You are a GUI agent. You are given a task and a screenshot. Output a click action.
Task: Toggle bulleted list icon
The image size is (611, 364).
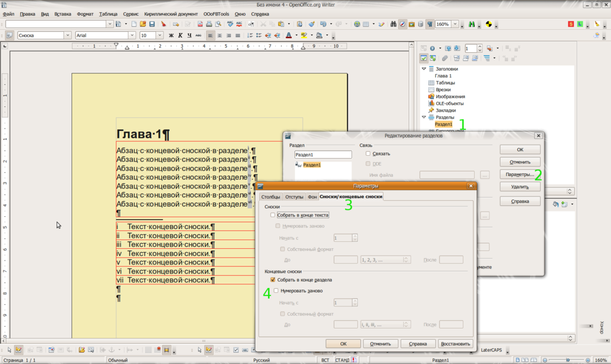[x=259, y=35]
